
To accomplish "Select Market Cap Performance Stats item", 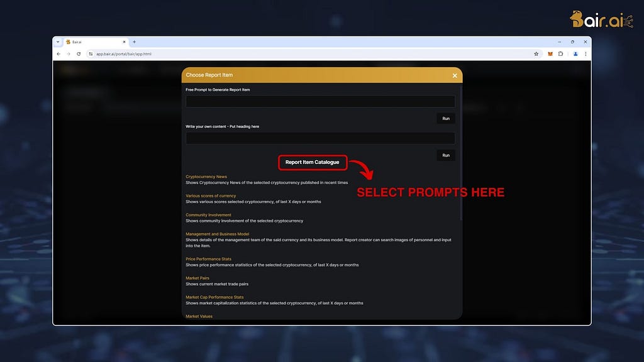I will [x=214, y=297].
